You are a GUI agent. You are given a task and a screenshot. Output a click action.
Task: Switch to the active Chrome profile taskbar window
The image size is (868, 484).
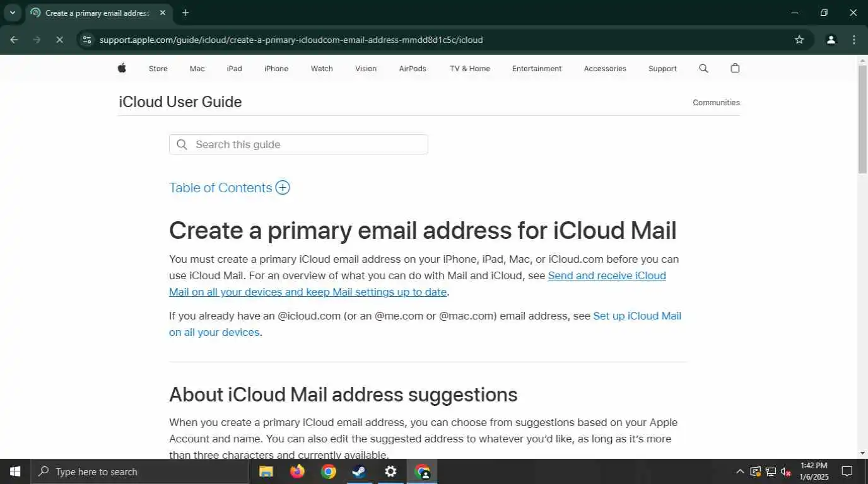pyautogui.click(x=422, y=471)
